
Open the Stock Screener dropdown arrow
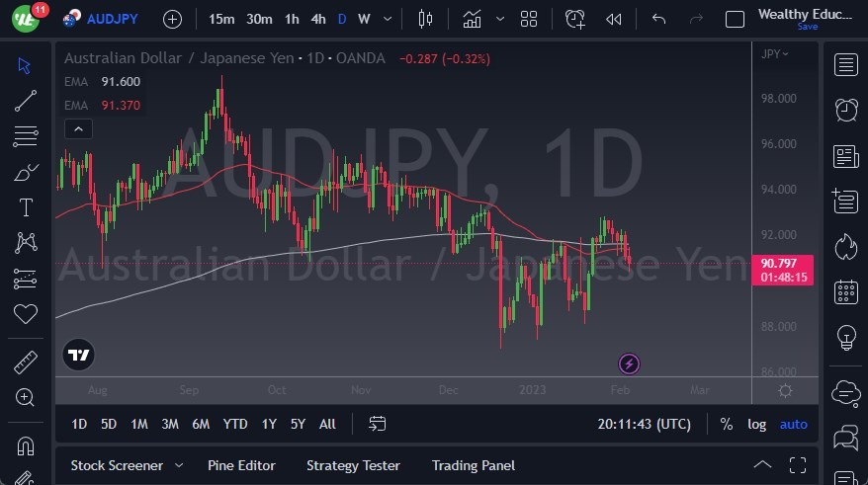(x=179, y=465)
